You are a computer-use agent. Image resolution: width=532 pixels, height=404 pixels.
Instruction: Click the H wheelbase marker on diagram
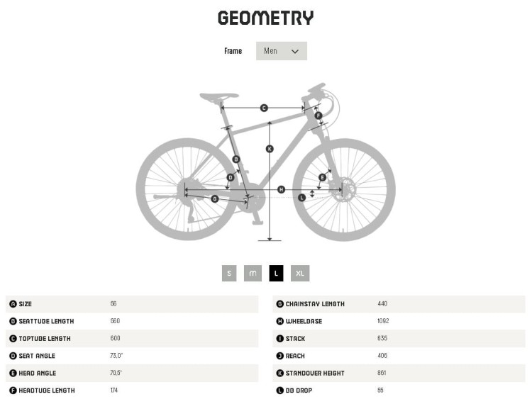tap(281, 189)
